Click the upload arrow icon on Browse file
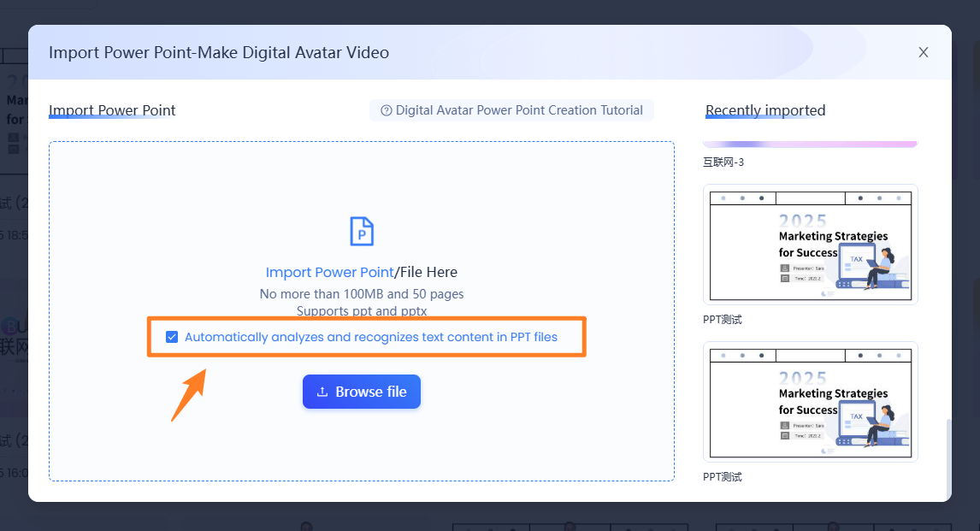This screenshot has height=531, width=980. coord(322,392)
